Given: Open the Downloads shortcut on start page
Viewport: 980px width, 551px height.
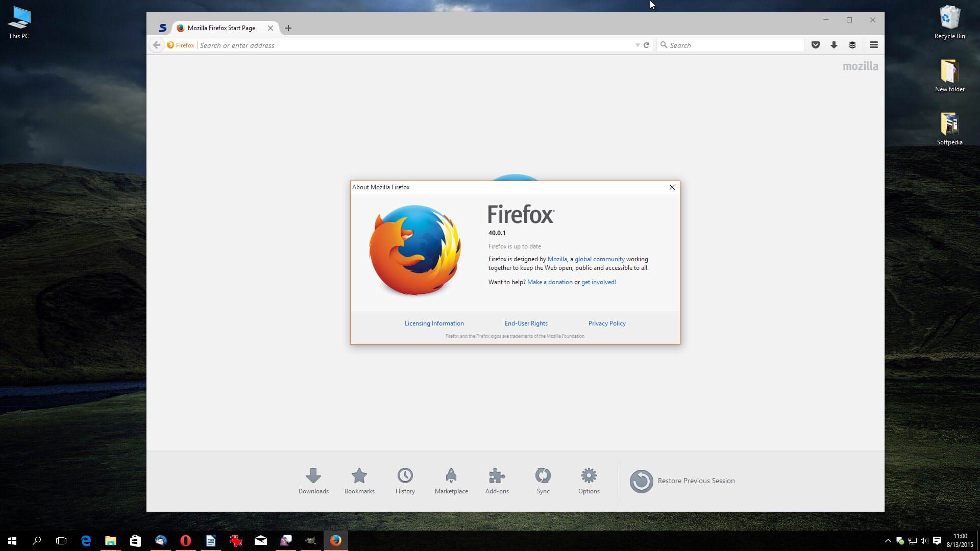Looking at the screenshot, I should [x=313, y=480].
